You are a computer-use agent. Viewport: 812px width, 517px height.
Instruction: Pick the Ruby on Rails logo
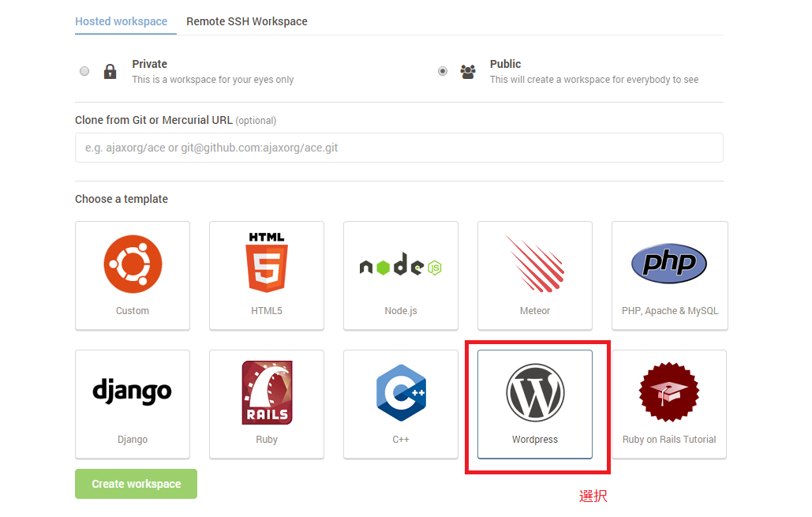tap(267, 392)
